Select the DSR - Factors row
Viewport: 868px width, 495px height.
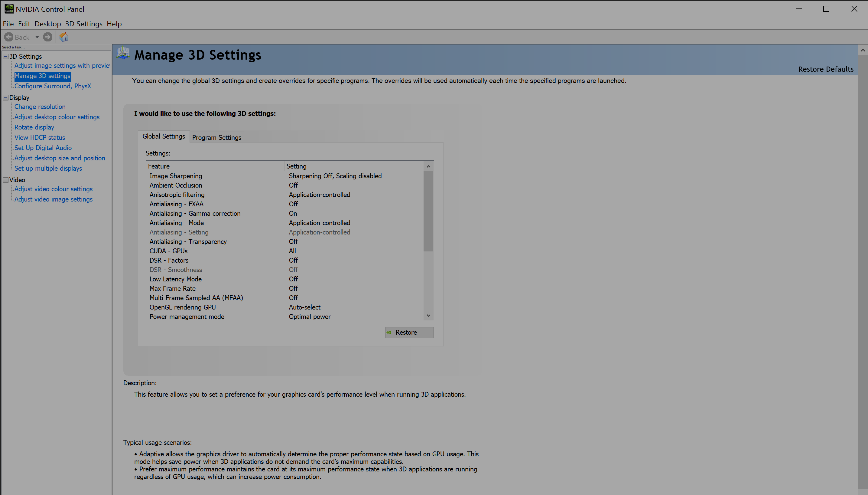[285, 260]
